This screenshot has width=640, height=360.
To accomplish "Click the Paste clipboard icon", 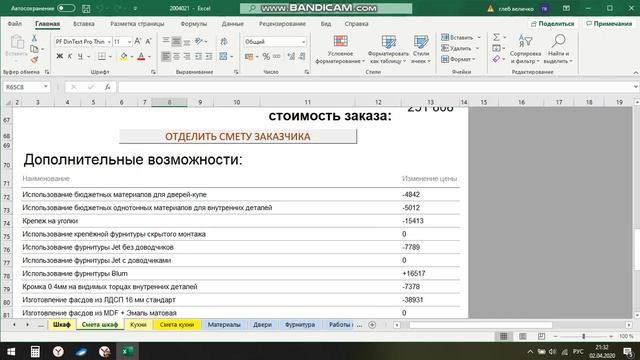I will pyautogui.click(x=17, y=42).
